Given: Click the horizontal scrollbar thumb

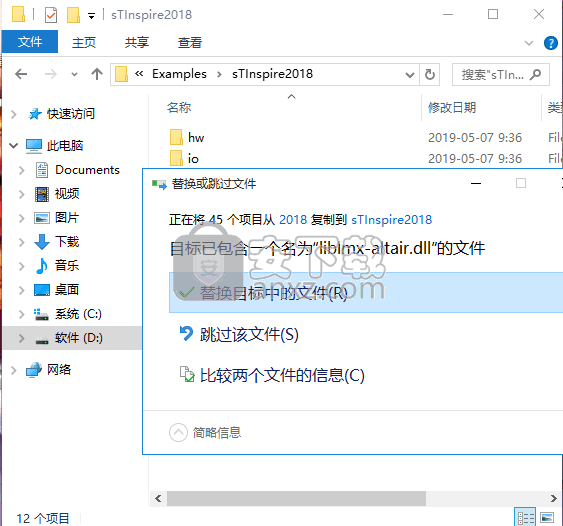Looking at the screenshot, I should (x=296, y=498).
